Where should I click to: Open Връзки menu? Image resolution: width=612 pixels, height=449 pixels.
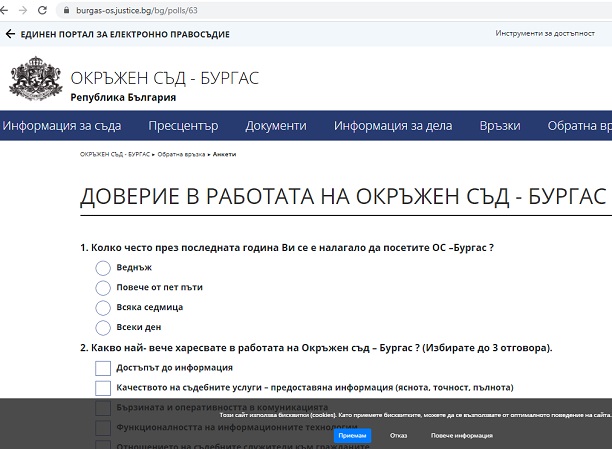coord(500,126)
